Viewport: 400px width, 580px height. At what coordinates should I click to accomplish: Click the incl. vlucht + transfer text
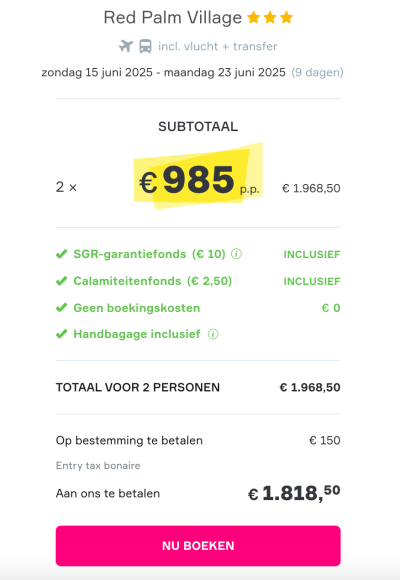(218, 46)
